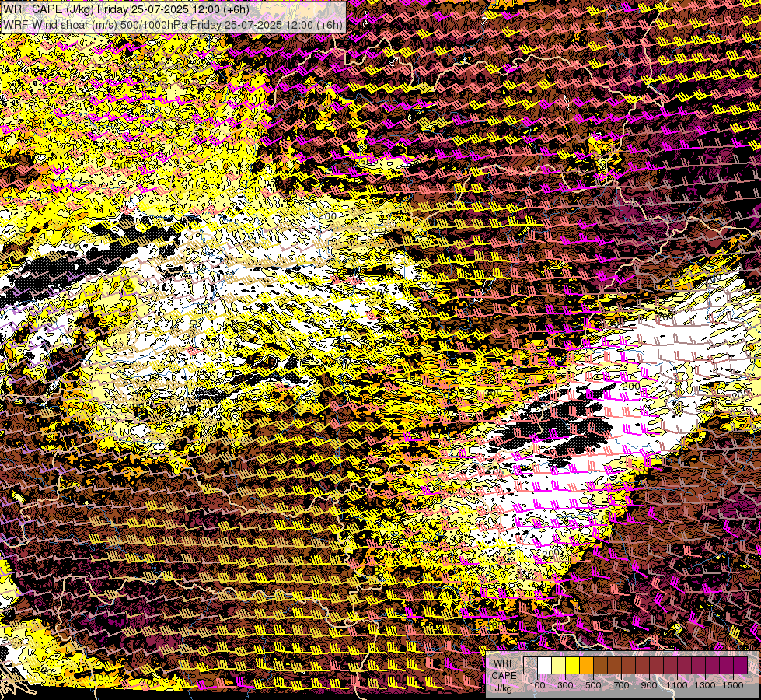Select the white swatch in the CAPE legend
This screenshot has width=761, height=700.
pos(545,665)
